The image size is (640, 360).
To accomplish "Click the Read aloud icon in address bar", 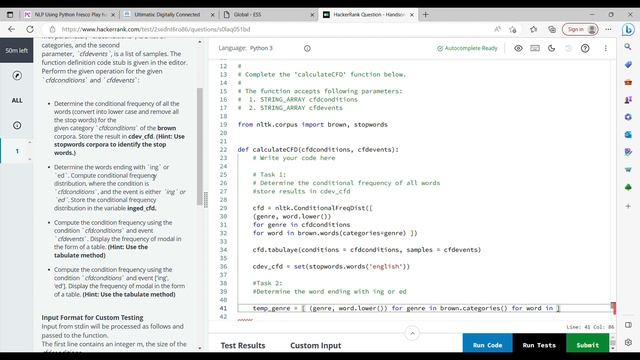I will pyautogui.click(x=497, y=29).
